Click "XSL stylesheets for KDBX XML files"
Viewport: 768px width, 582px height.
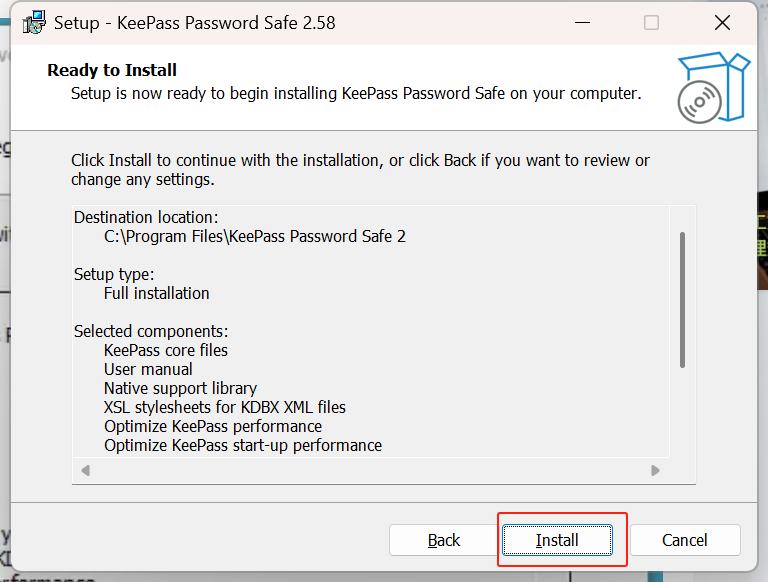(x=224, y=408)
